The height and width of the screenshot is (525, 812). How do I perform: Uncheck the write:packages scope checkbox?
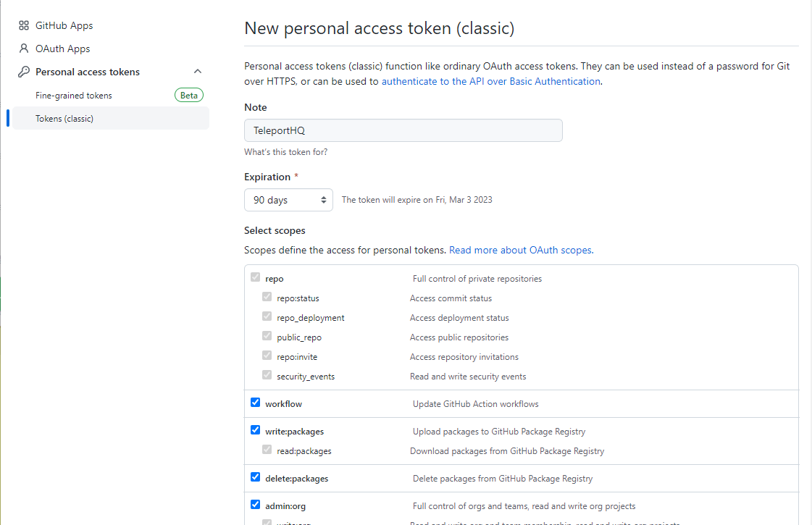click(255, 429)
